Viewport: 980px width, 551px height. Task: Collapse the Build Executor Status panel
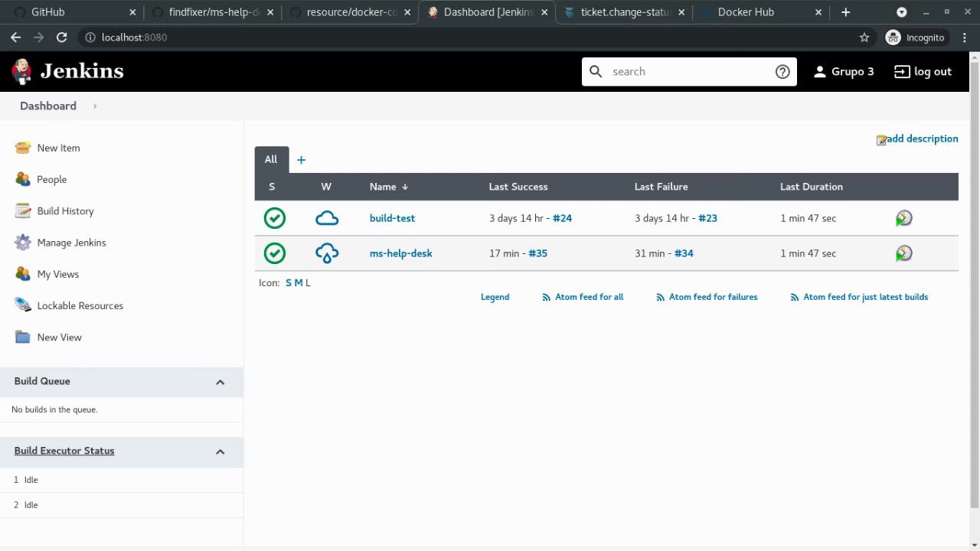coord(220,452)
